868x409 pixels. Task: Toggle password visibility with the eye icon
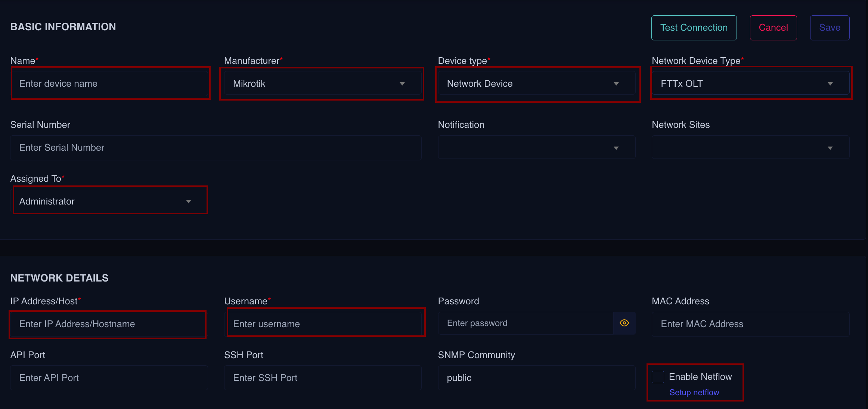click(x=624, y=323)
